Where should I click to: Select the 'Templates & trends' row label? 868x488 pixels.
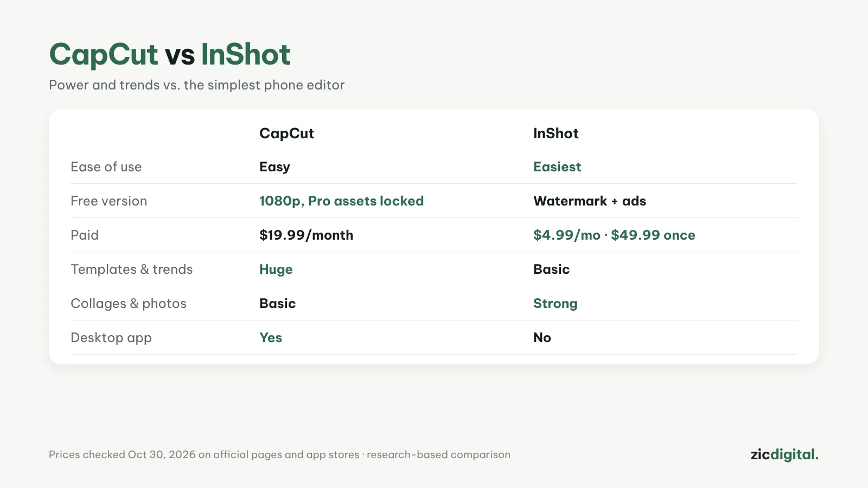pos(132,269)
